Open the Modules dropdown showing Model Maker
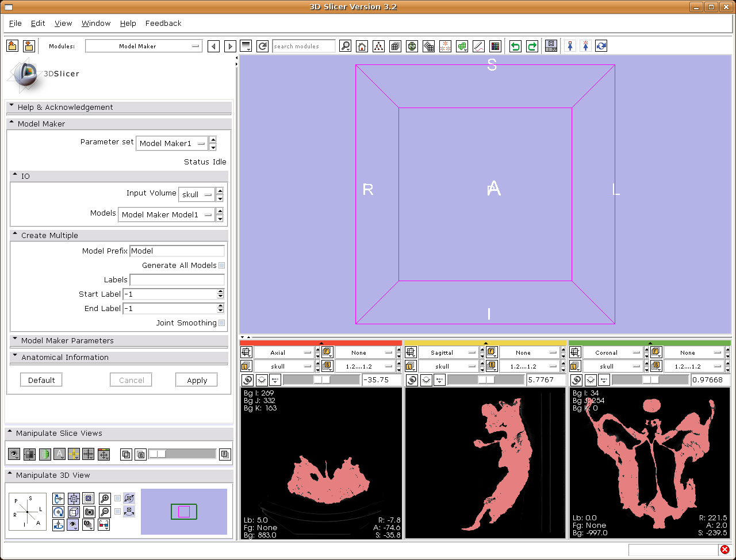This screenshot has width=736, height=560. coord(144,46)
